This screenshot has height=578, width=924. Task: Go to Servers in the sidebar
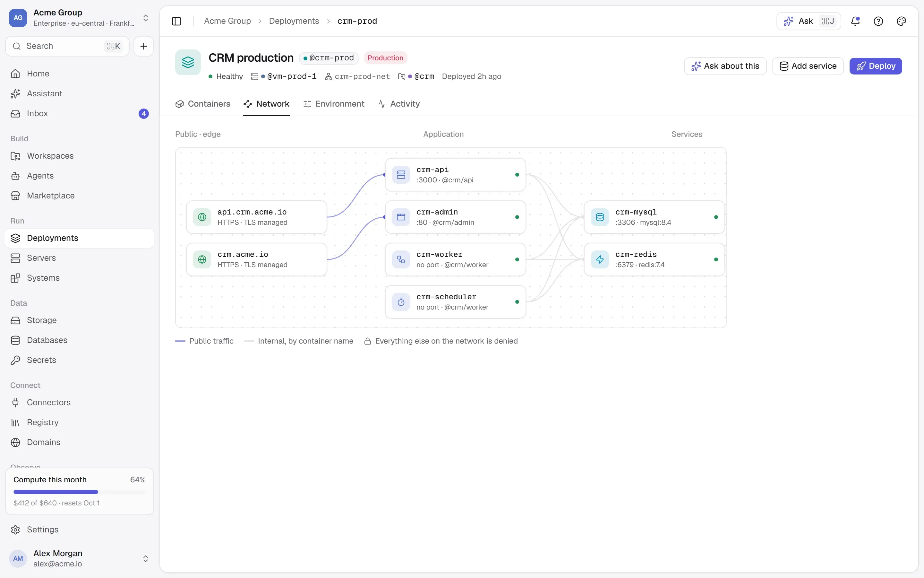(80, 258)
